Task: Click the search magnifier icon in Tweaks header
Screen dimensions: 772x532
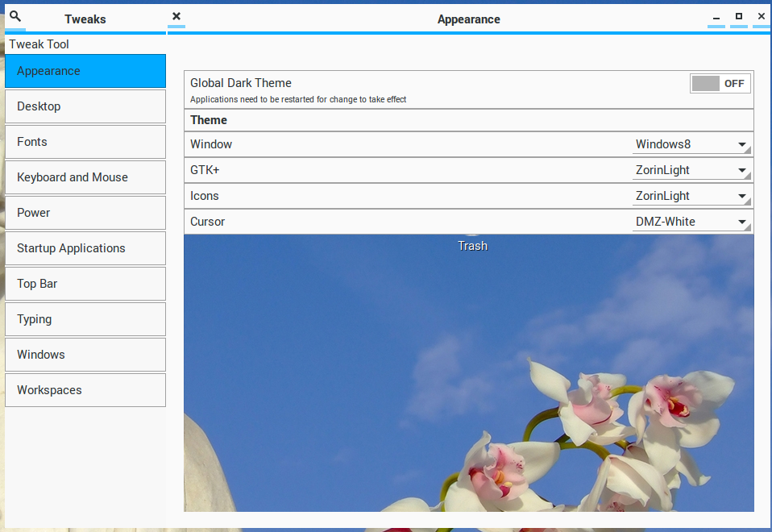Action: pyautogui.click(x=15, y=17)
